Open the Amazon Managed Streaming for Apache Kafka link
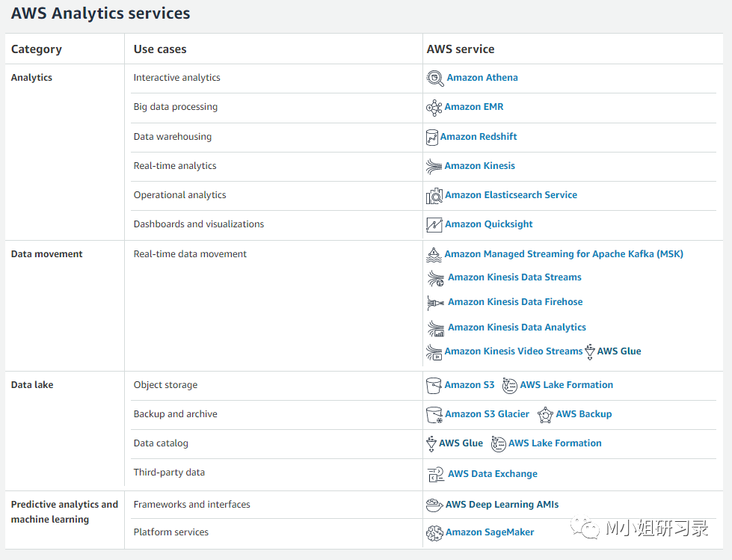This screenshot has height=560, width=732. point(563,254)
